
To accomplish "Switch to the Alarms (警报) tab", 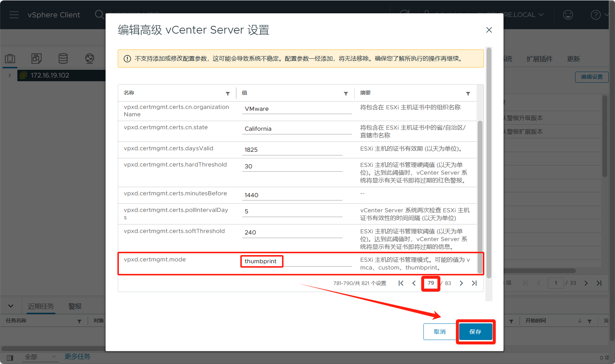I will [75, 306].
